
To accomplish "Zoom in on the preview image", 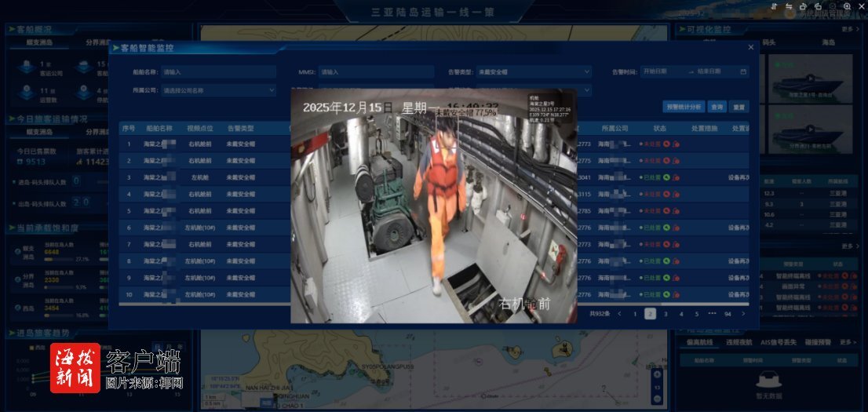I will 848,6.
